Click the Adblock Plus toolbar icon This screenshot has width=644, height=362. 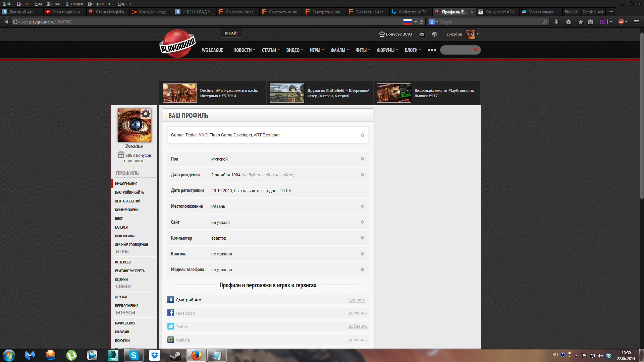(x=621, y=22)
